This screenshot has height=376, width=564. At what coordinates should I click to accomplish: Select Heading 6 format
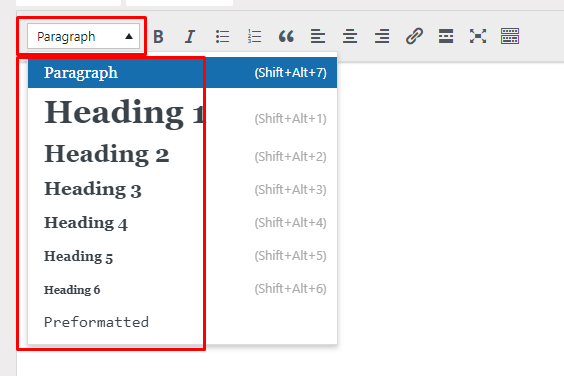pos(182,289)
